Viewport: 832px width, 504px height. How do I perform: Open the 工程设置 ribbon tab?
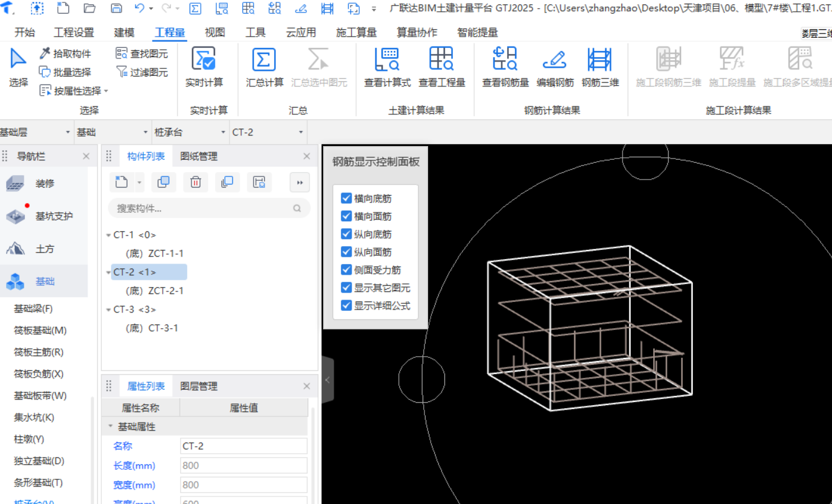(74, 33)
